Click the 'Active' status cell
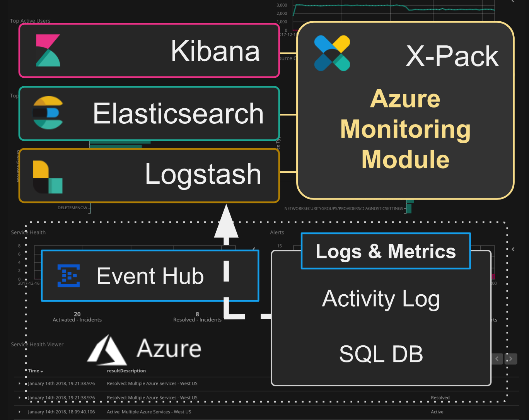This screenshot has width=529, height=420. 437,412
